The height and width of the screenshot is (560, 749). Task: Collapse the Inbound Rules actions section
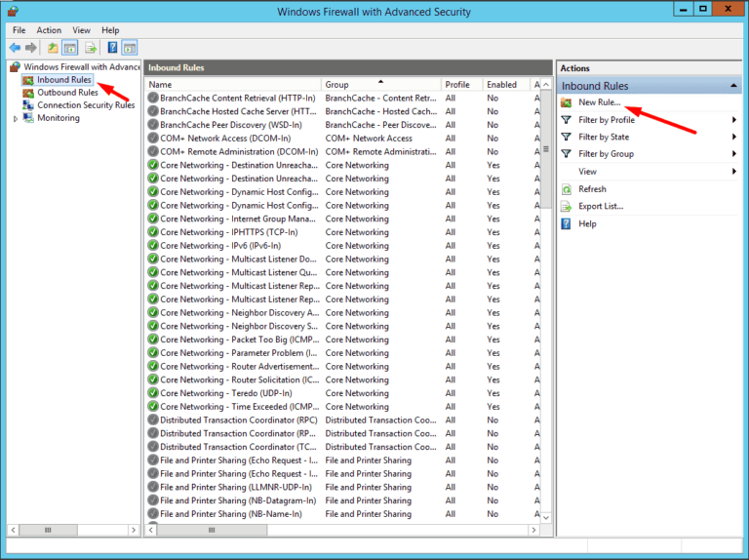pos(733,86)
